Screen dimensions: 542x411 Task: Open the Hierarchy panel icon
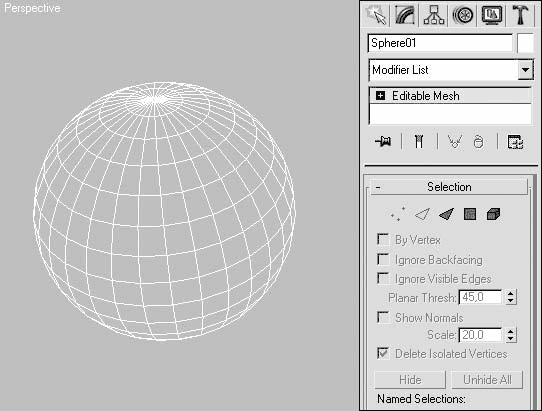(x=434, y=15)
